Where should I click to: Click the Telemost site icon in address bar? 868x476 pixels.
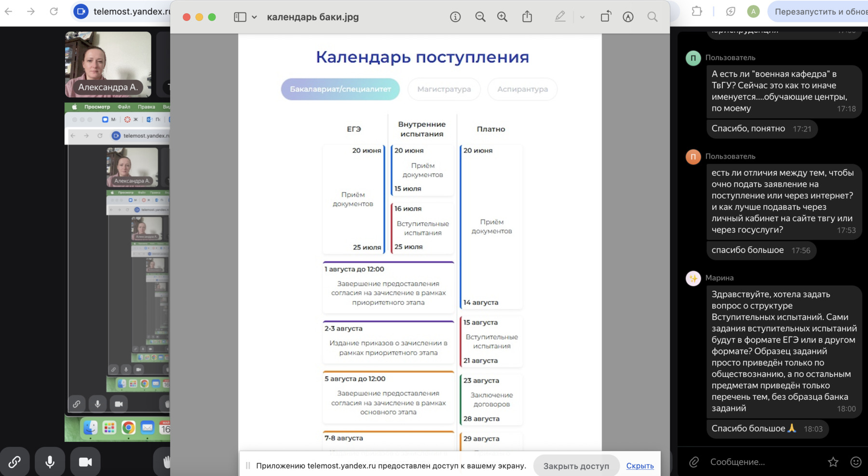click(81, 11)
